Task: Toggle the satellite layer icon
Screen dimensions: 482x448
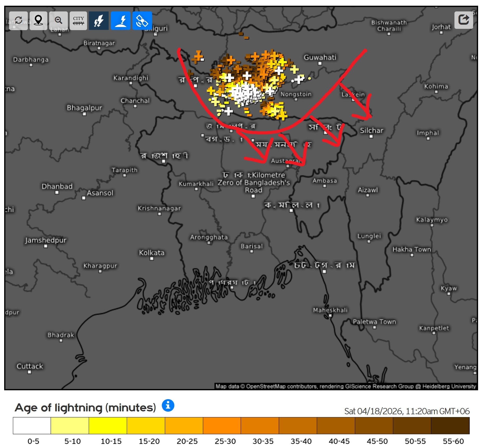Action: (x=142, y=21)
